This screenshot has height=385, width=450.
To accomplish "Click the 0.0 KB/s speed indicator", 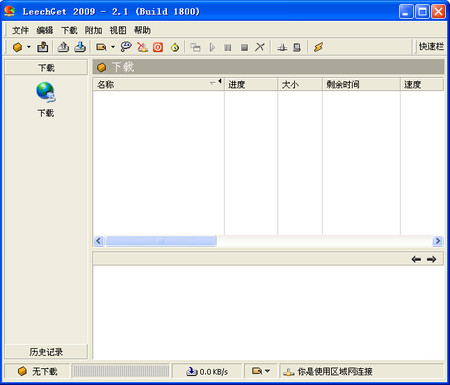I will coord(207,371).
